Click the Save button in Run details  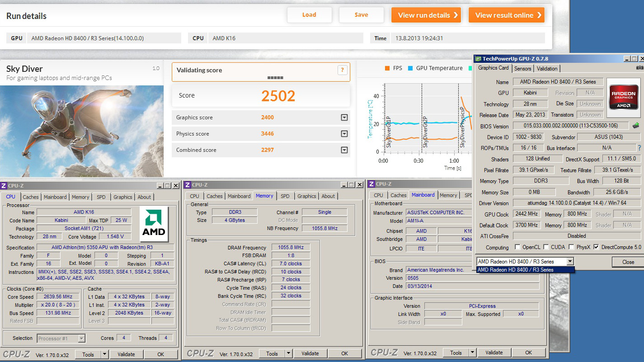(361, 15)
